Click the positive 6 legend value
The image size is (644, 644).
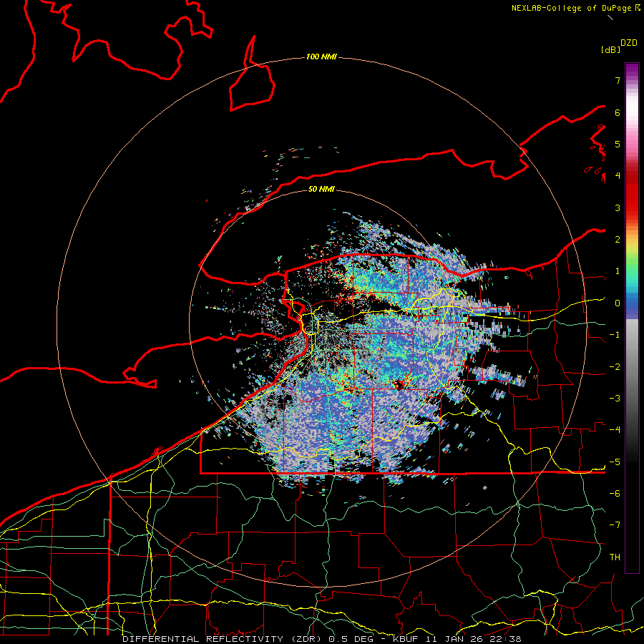pyautogui.click(x=618, y=112)
